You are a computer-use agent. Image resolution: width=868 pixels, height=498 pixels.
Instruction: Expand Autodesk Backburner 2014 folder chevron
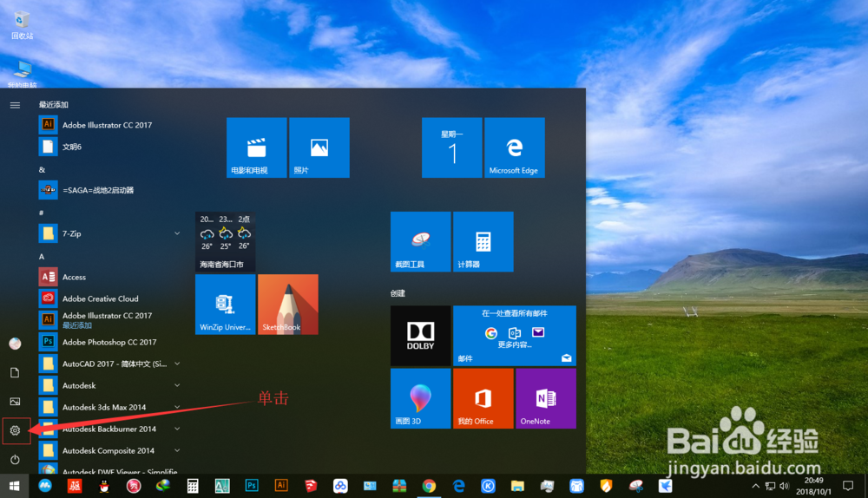177,429
